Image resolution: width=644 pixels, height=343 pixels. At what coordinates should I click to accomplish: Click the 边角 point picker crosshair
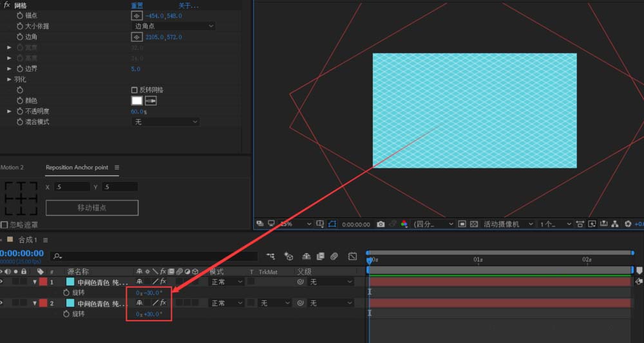[x=137, y=37]
